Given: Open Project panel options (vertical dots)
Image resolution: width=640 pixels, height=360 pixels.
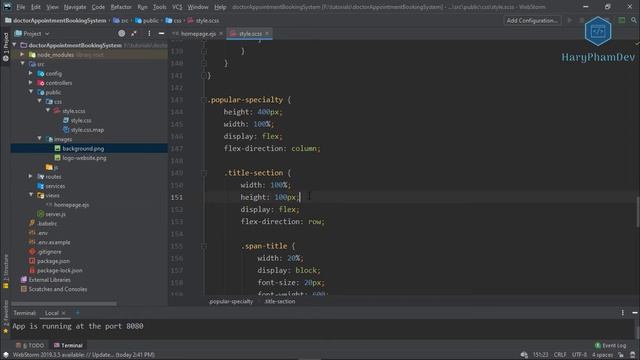Looking at the screenshot, I should 149,33.
